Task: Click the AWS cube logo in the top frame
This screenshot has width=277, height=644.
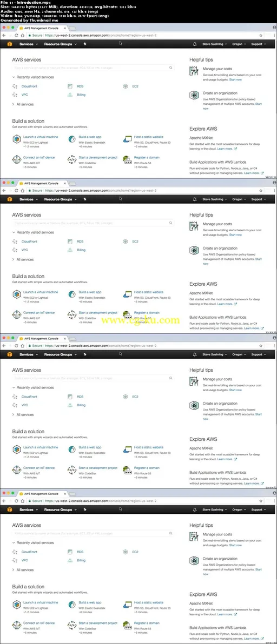Action: (x=9, y=44)
